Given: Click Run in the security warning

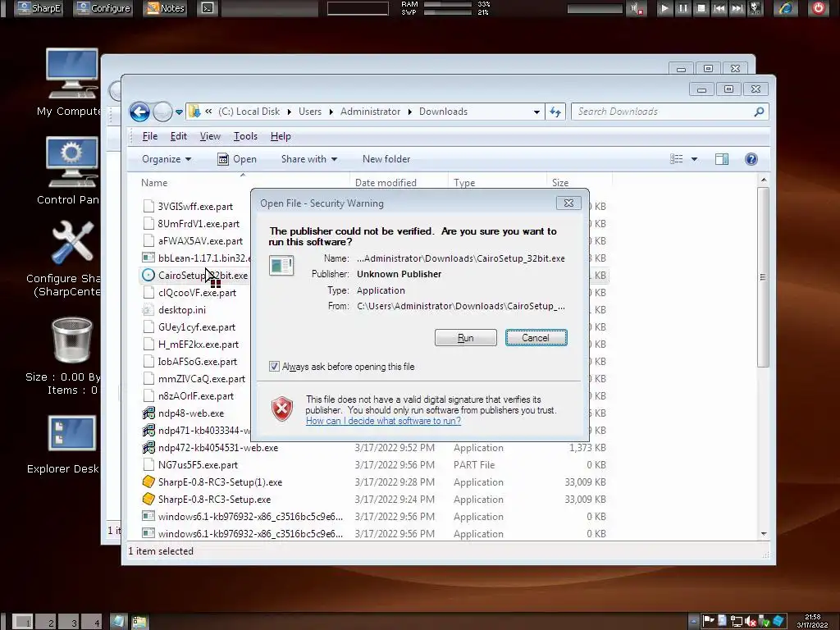Looking at the screenshot, I should click(x=466, y=337).
